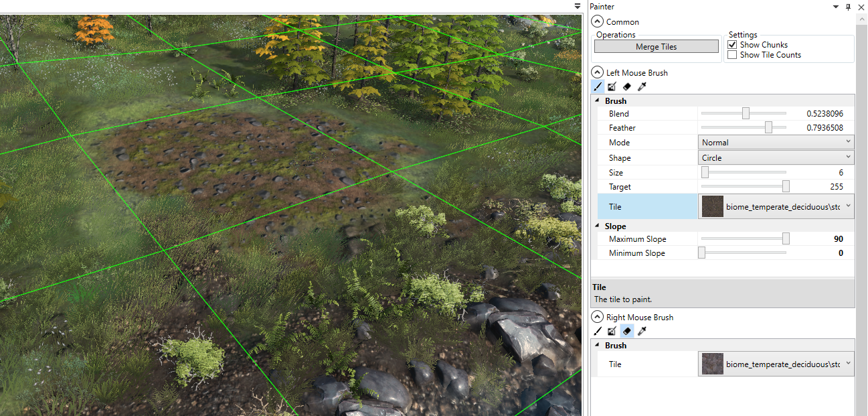Collapse the Right Mouse Brush section

(596, 317)
